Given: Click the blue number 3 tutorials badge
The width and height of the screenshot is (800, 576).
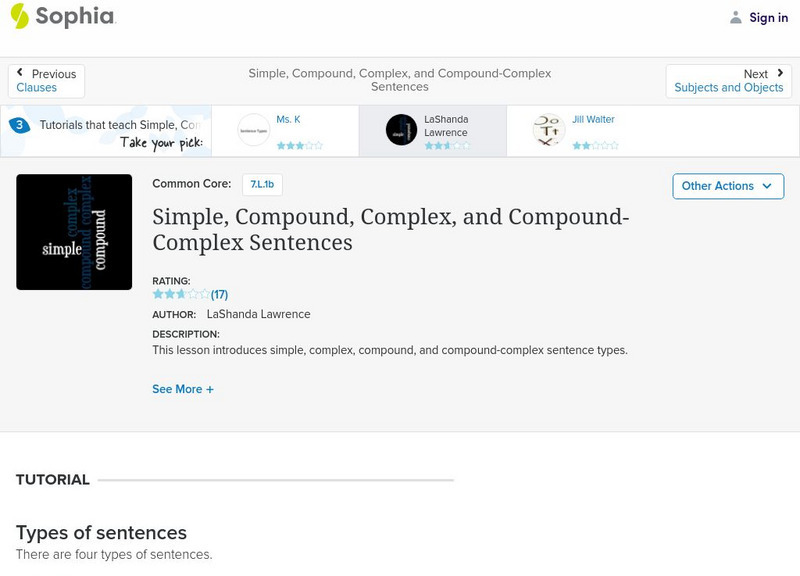Looking at the screenshot, I should 19,126.
